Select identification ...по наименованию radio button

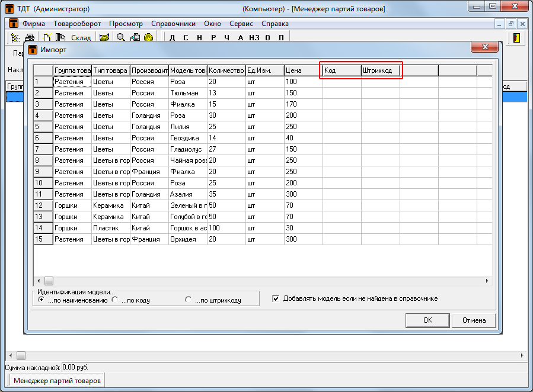point(41,300)
